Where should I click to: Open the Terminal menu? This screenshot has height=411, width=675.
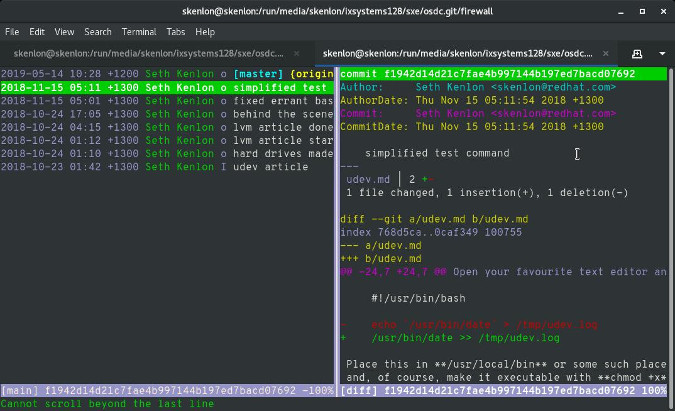tap(138, 32)
